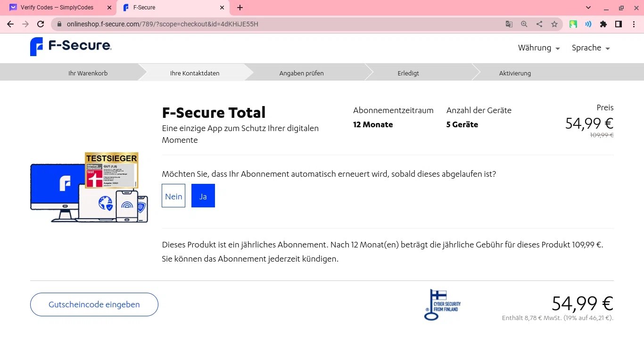
Task: Click the green extension icon
Action: tap(573, 24)
